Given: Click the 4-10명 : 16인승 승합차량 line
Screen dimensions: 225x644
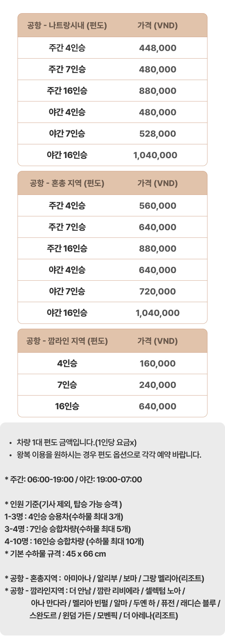Looking at the screenshot, I should [74, 541].
